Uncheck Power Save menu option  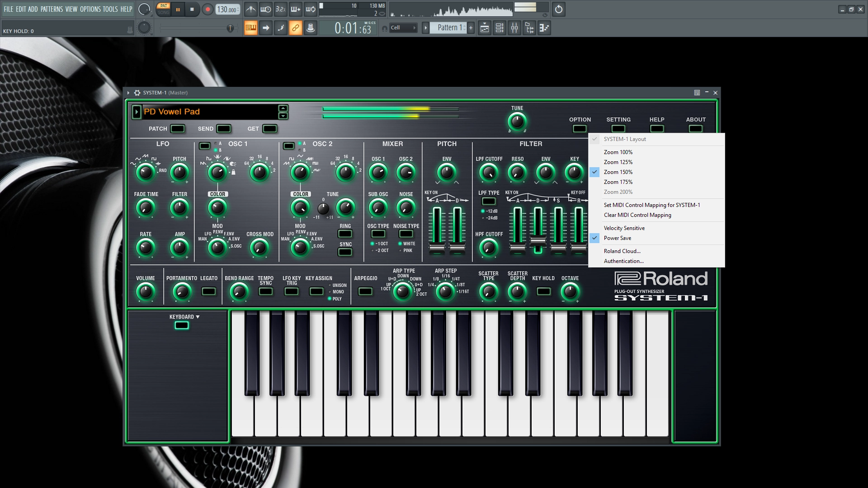(656, 238)
